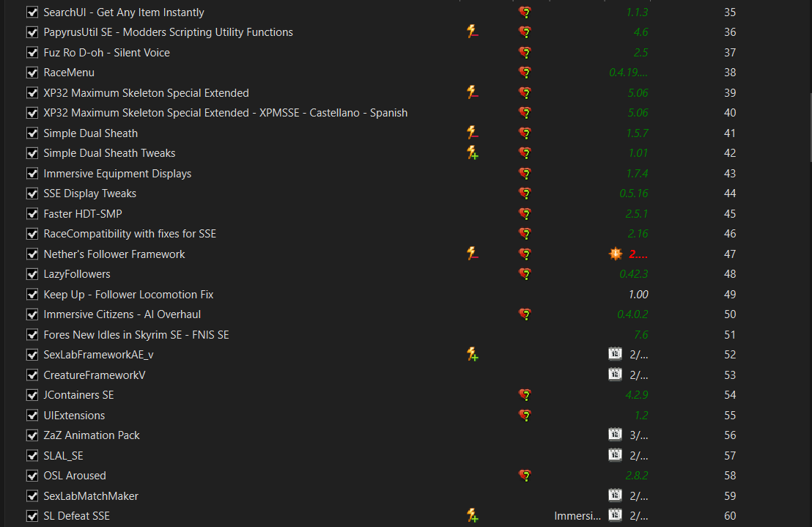
Task: Click the orange update warning icon on Nether's Follower Framework
Action: (x=615, y=254)
